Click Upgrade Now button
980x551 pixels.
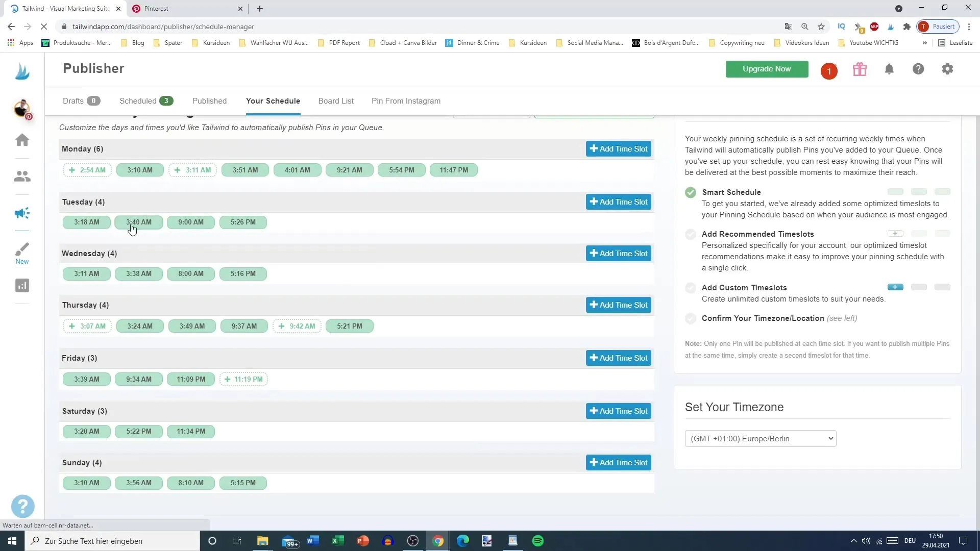[767, 69]
